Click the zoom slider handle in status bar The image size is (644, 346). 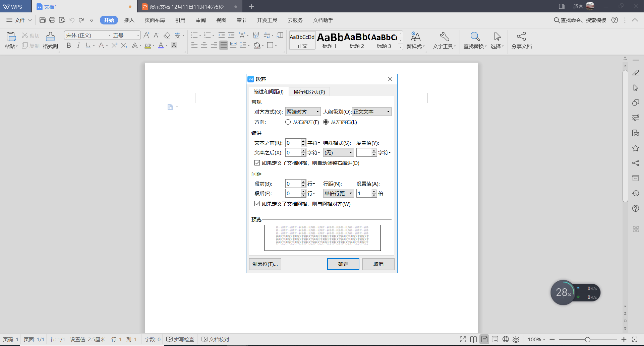point(587,339)
